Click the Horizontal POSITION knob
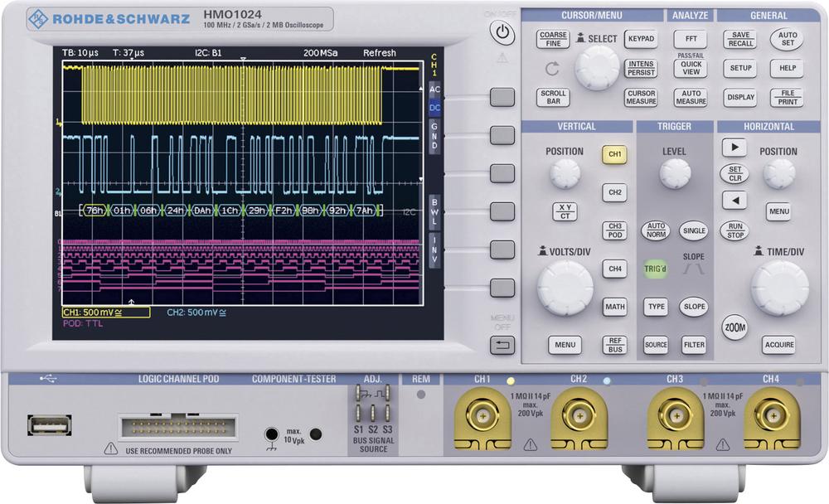829x504 pixels. click(x=778, y=173)
